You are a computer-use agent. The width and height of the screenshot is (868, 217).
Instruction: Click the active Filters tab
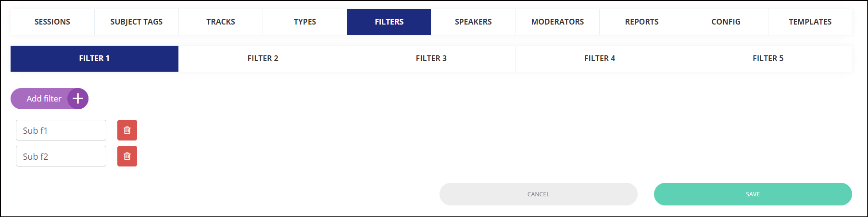(x=389, y=22)
